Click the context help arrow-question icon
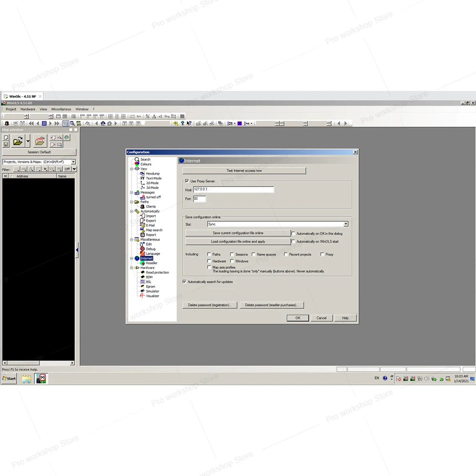Screen dimensions: 476x476 tap(189, 124)
